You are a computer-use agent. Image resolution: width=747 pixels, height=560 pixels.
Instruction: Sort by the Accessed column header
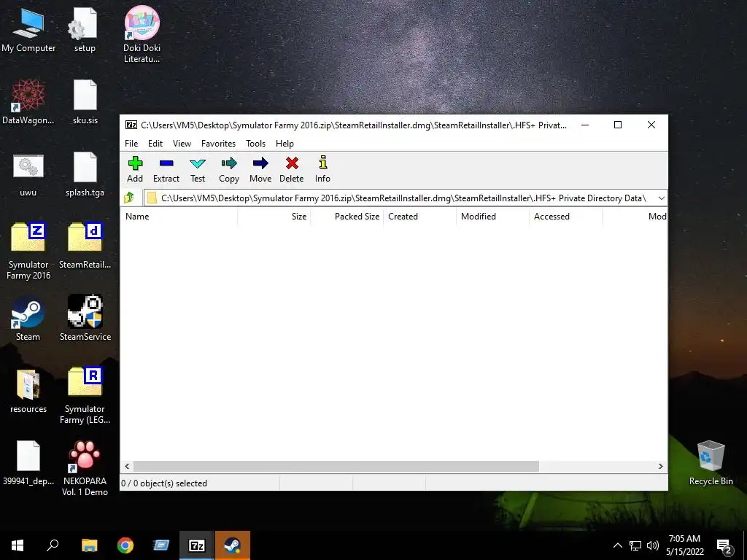pyautogui.click(x=565, y=216)
